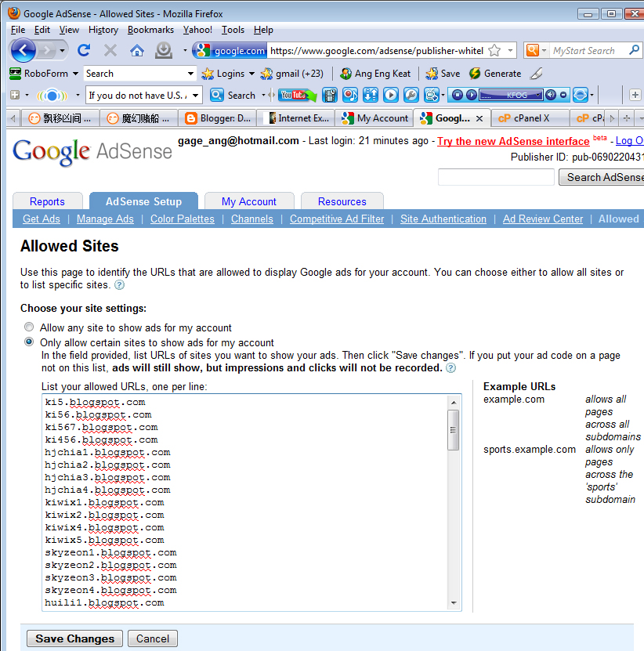Select 'Allow any site to show ads' radio

pyautogui.click(x=29, y=327)
